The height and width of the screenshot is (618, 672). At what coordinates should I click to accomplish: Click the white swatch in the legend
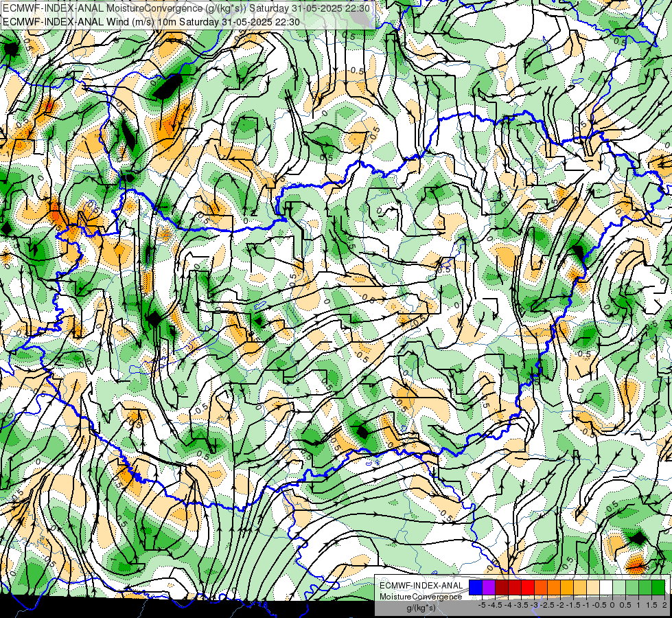(606, 587)
